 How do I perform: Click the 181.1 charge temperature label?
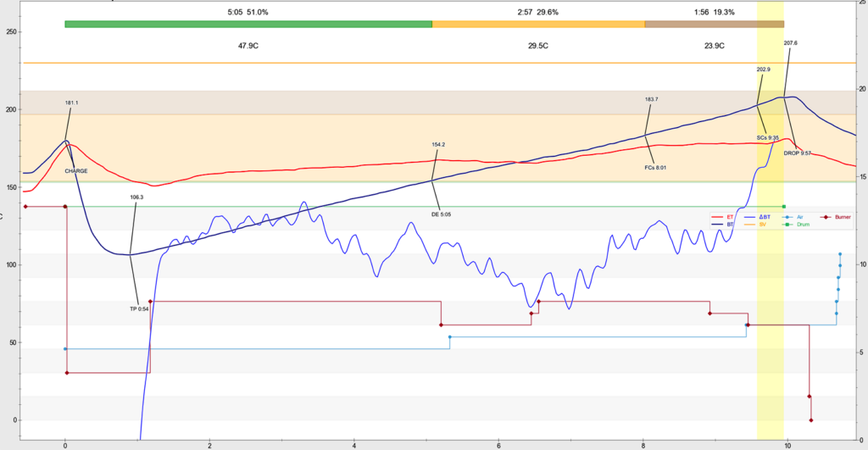tap(71, 103)
